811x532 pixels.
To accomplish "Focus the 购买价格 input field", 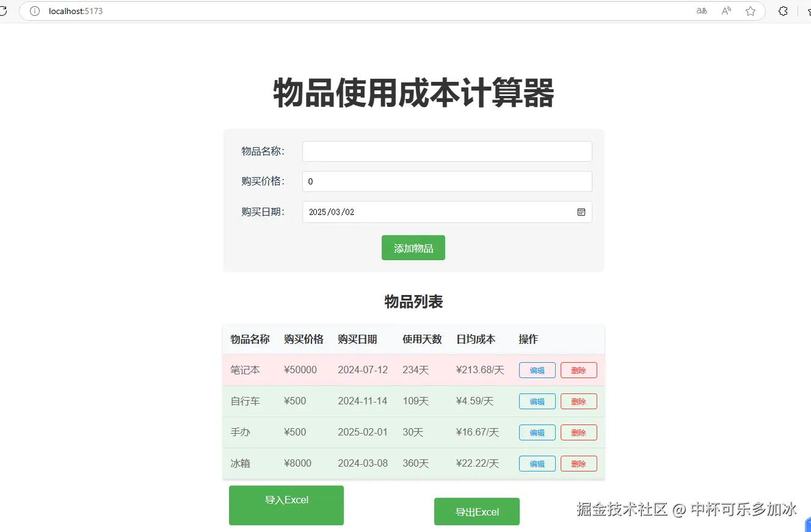I will coord(447,181).
